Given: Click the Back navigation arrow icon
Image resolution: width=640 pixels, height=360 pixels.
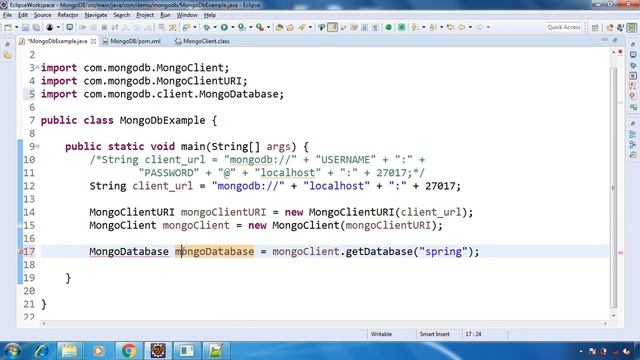Looking at the screenshot, I should (x=462, y=27).
